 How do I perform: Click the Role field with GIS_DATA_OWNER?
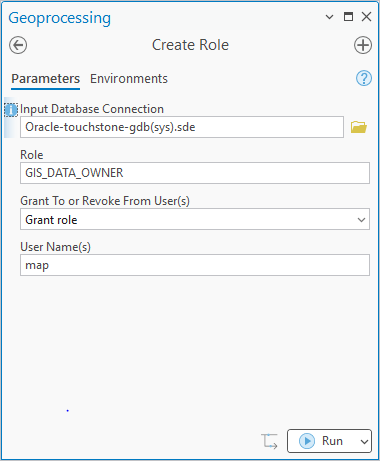coord(195,173)
